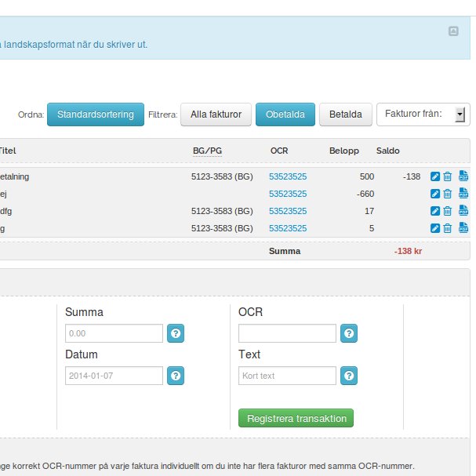Open help for the OCR input field
476x476 pixels.
348,333
